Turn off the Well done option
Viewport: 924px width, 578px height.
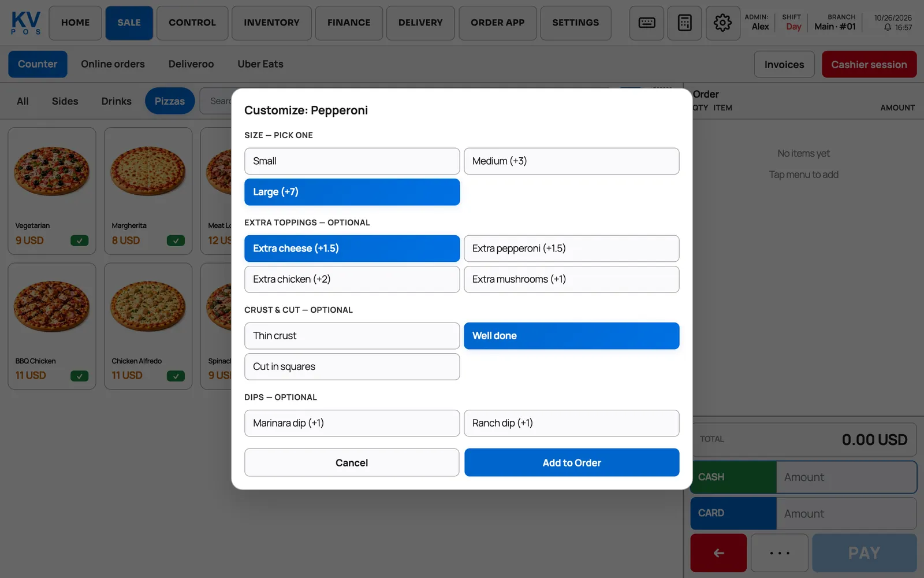click(572, 336)
